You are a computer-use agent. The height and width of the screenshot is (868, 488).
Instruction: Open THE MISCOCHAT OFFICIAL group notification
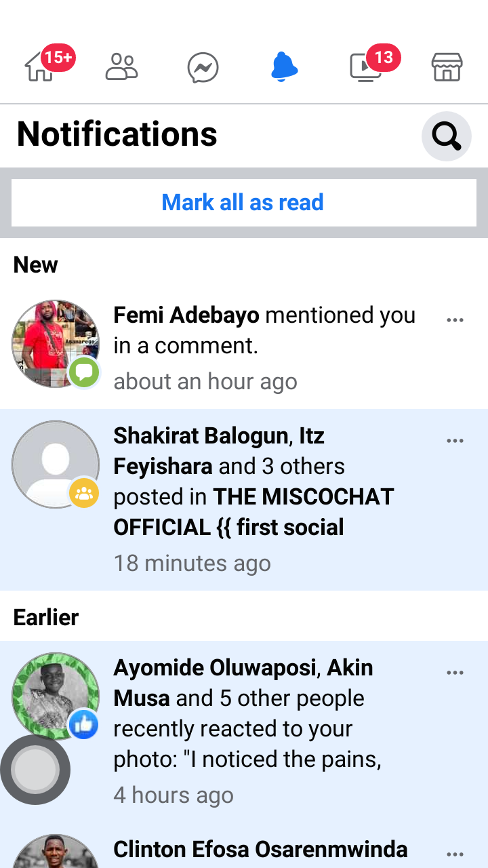[264, 498]
